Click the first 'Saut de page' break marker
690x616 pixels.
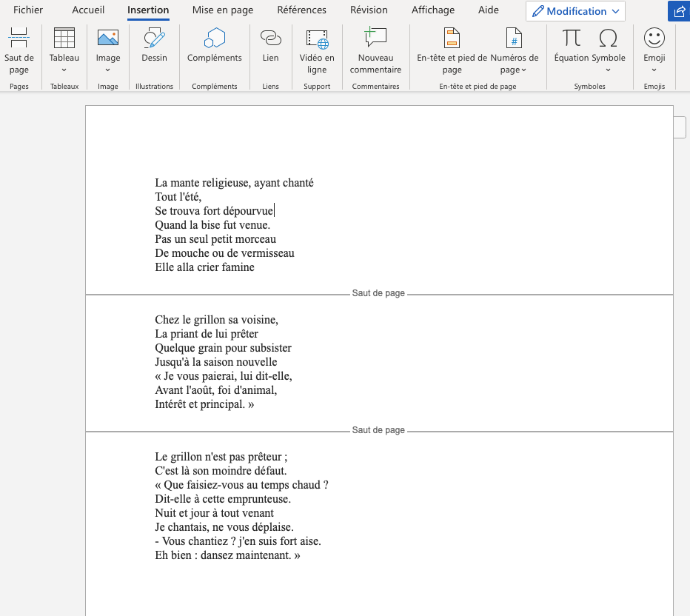tap(378, 293)
